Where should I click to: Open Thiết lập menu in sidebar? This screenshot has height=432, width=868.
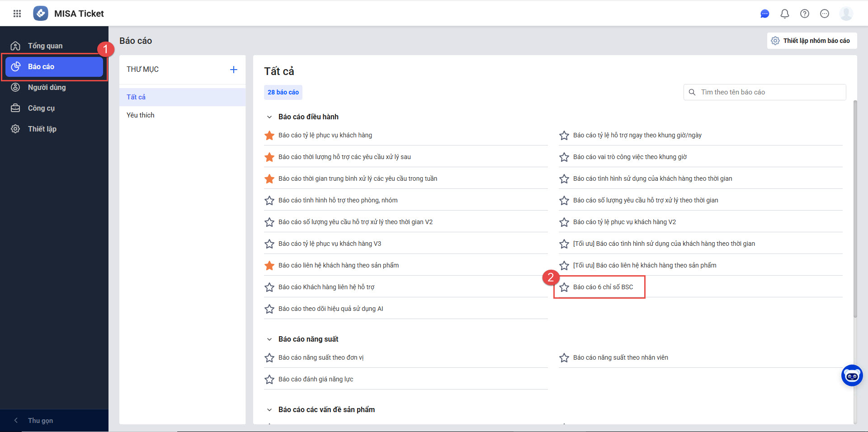tap(42, 129)
